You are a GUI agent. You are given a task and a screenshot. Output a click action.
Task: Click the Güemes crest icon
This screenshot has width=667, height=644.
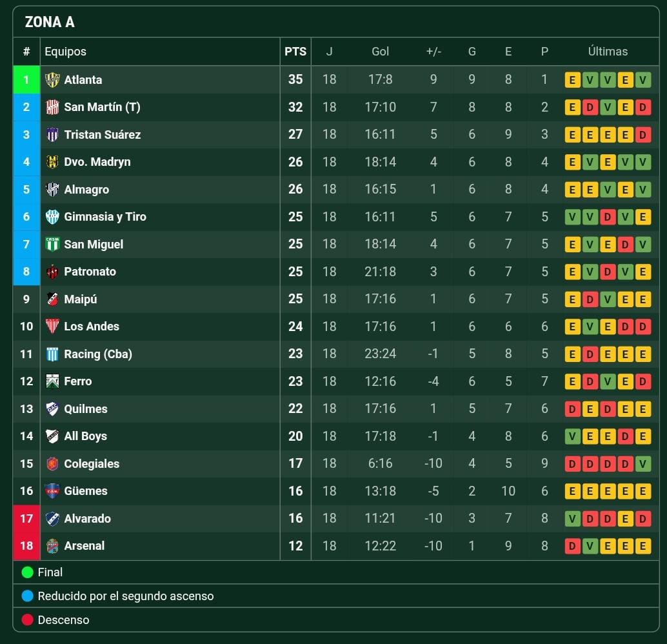52,491
